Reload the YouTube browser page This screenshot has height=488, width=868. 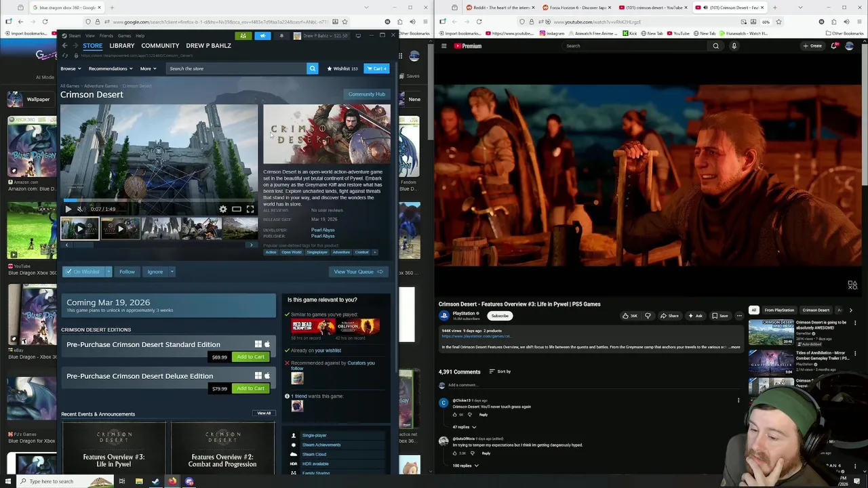479,22
